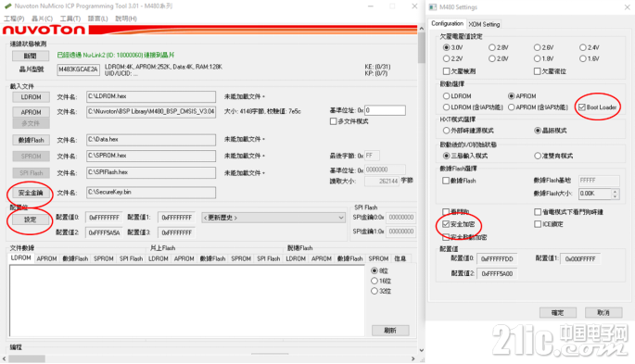
Task: Click 確定 in M480 Settings
Action: pyautogui.click(x=557, y=312)
